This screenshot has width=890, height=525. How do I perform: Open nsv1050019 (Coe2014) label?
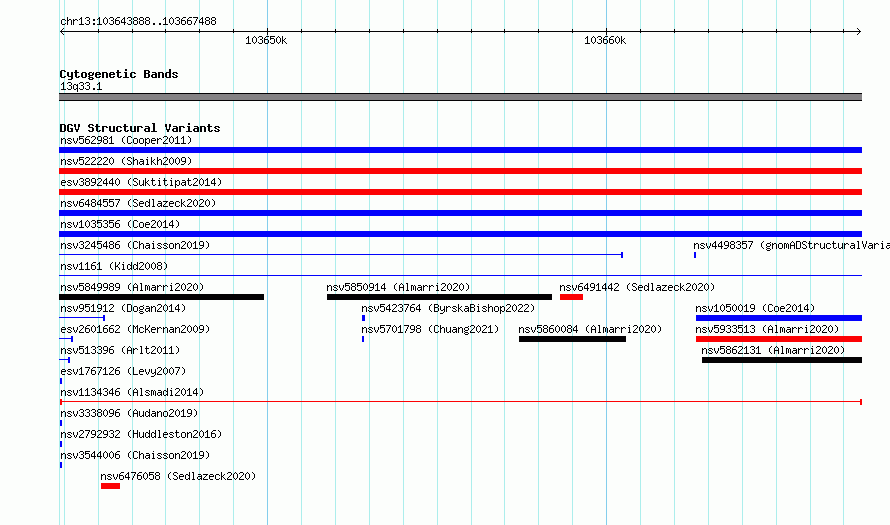(x=755, y=308)
